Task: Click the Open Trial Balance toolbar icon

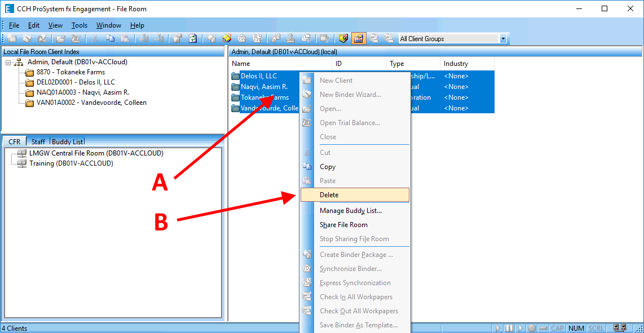Action: pyautogui.click(x=76, y=39)
